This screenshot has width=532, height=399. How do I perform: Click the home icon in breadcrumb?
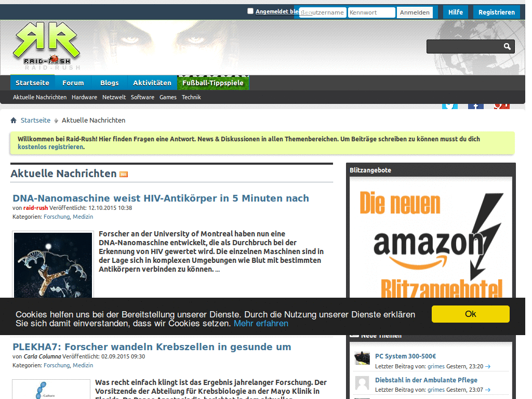point(14,120)
